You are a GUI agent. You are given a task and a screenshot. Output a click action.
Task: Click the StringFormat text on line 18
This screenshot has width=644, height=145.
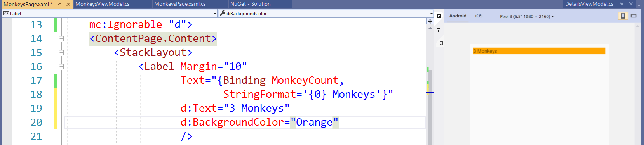click(259, 95)
